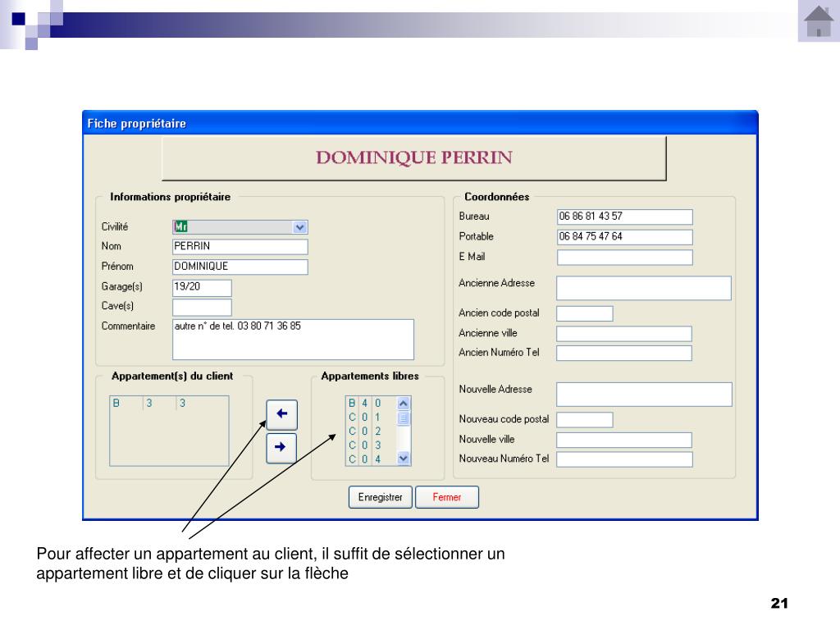Click the Nouvelle ville field

[x=624, y=440]
